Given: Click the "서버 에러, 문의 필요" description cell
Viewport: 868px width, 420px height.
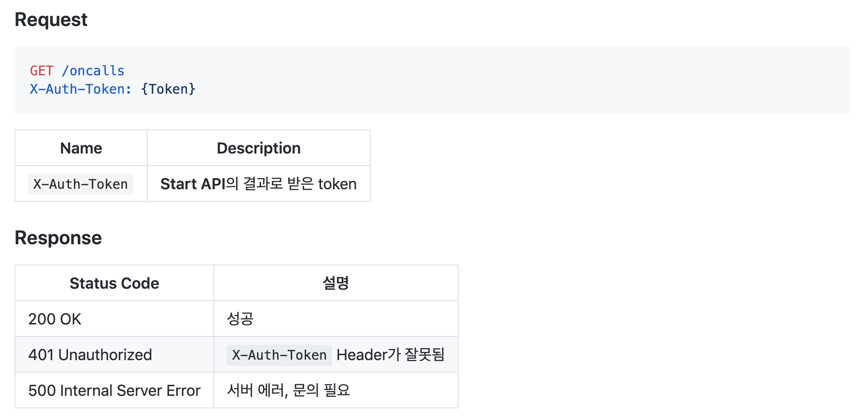Looking at the screenshot, I should (289, 391).
